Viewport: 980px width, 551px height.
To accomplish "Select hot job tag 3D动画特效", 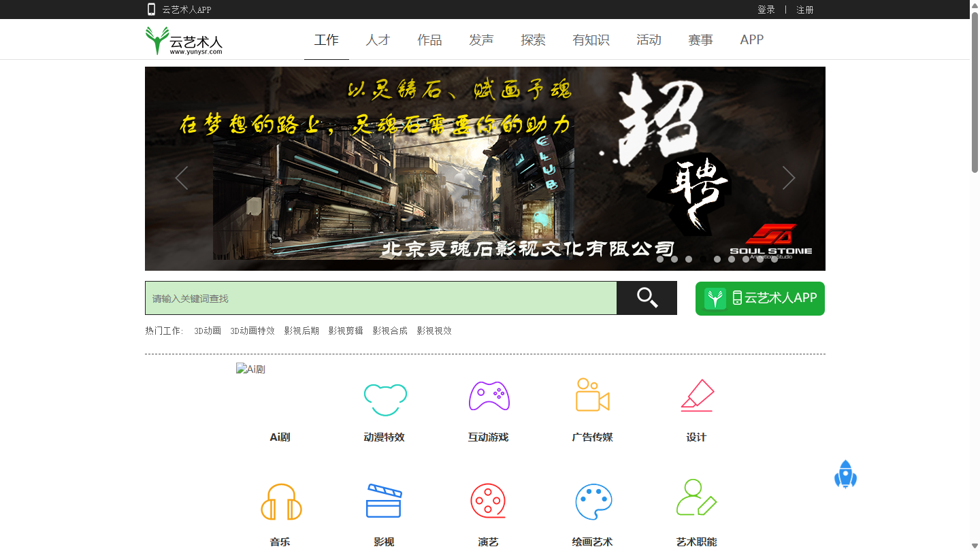I will coord(252,331).
